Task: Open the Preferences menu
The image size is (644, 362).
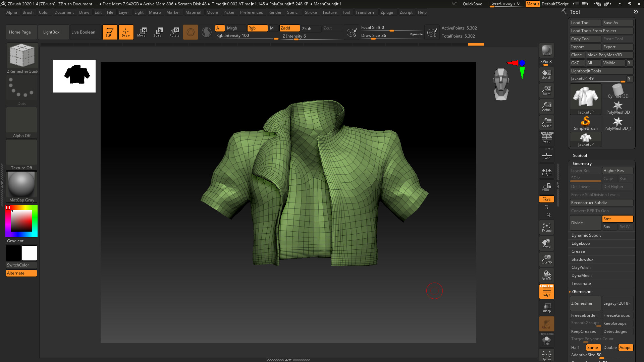Action: coord(251,12)
